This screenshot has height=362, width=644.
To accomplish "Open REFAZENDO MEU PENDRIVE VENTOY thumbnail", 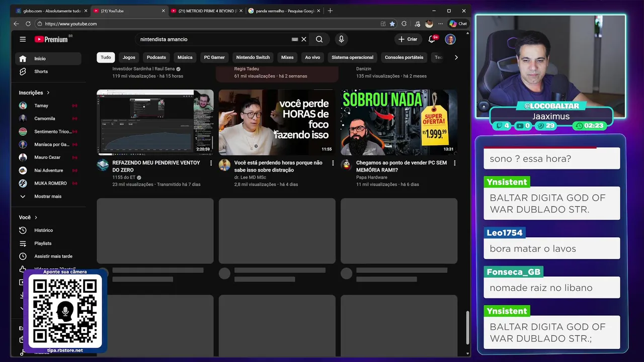I will [x=155, y=122].
